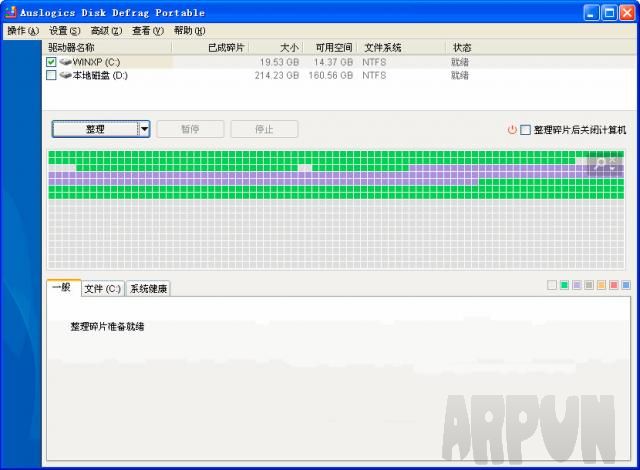
Task: Start defrag with the 整理 button
Action: point(95,129)
